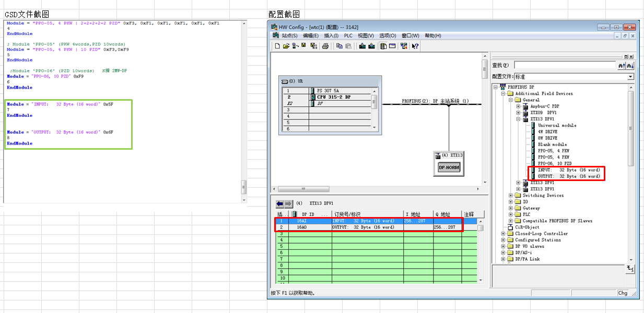Viewport: 644px width, 313px height.
Task: Expand the DP/AS-i folder
Action: (504, 252)
